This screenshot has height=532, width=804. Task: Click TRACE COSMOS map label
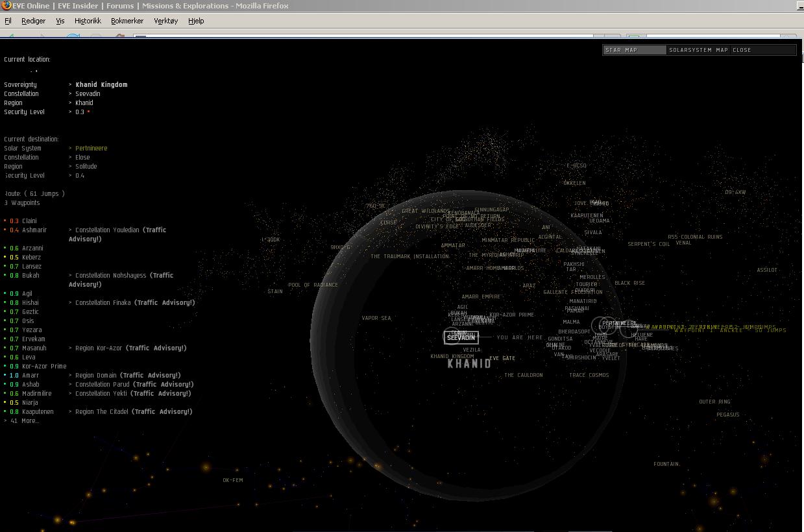[589, 375]
